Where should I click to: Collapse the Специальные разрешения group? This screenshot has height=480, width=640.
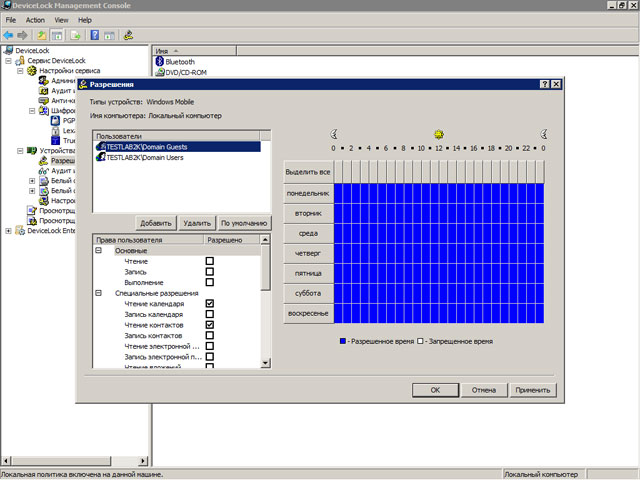(99, 293)
